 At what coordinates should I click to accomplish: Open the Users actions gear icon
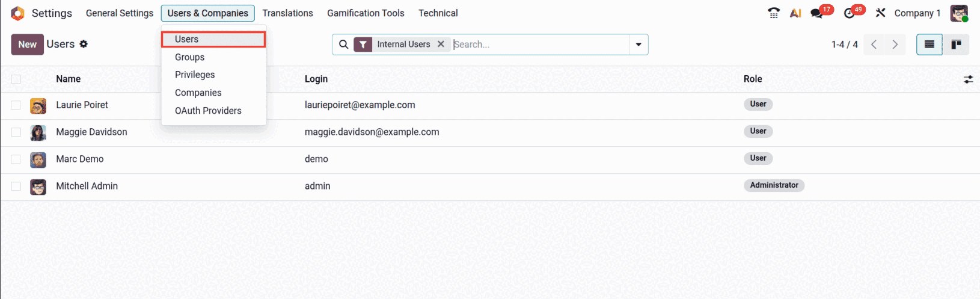click(84, 44)
